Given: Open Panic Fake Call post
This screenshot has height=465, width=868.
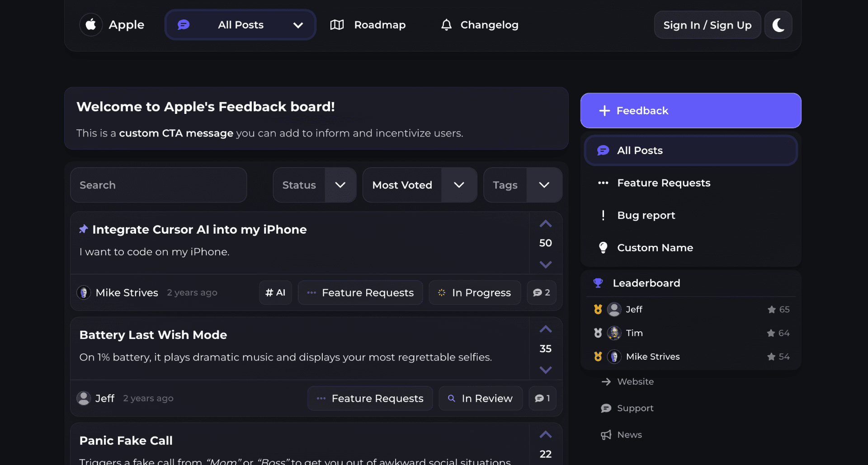Looking at the screenshot, I should (x=126, y=441).
